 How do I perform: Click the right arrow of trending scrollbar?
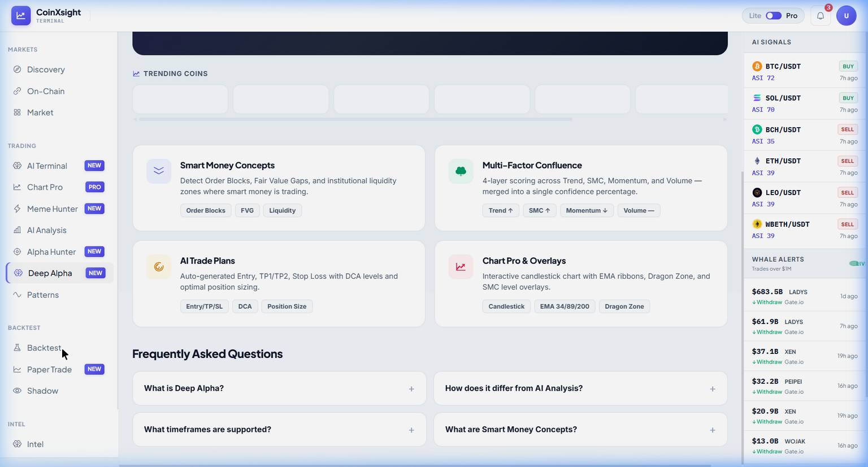tap(725, 119)
